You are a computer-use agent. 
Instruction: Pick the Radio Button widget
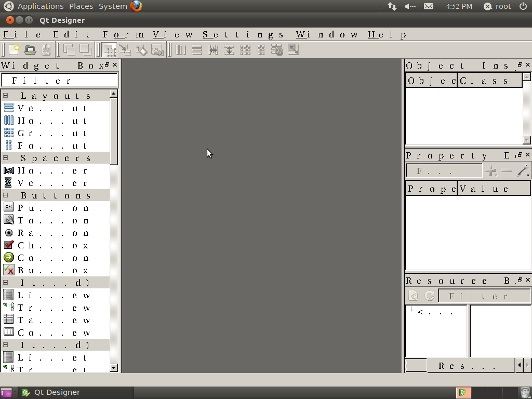9,233
